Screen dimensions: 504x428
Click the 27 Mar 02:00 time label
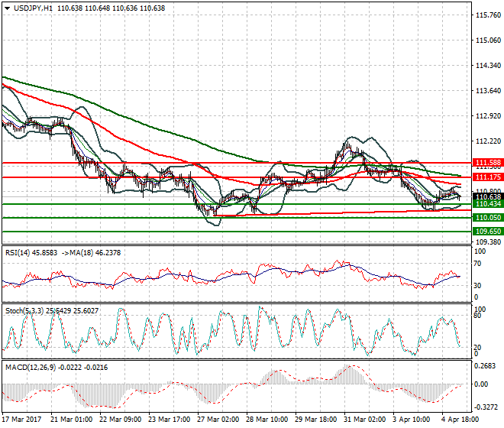pyautogui.click(x=218, y=420)
